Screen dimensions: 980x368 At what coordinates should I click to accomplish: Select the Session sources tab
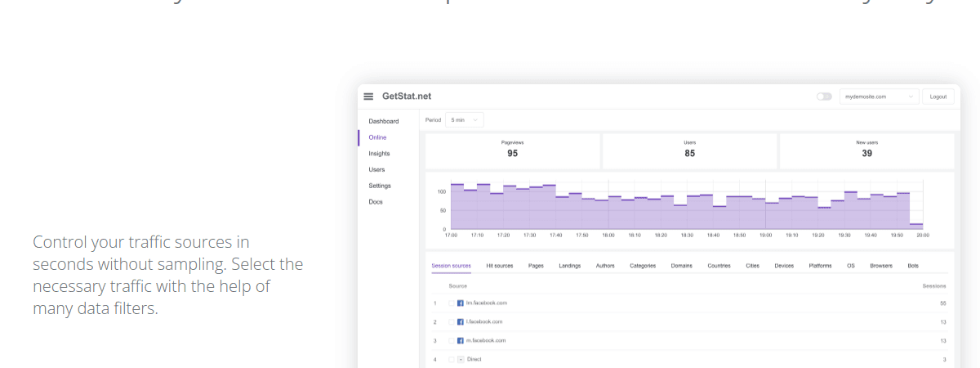tap(451, 266)
